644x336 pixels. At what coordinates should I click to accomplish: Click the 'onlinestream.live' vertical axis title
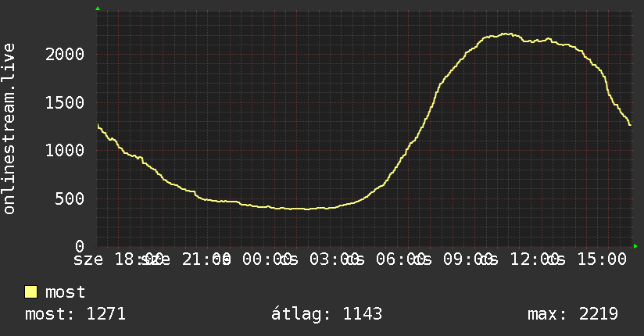click(x=9, y=129)
